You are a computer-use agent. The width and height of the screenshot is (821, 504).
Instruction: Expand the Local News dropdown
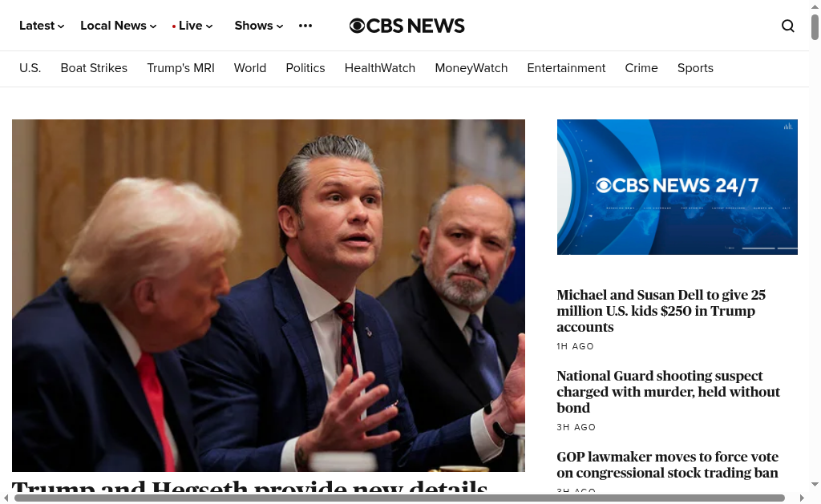pyautogui.click(x=119, y=26)
